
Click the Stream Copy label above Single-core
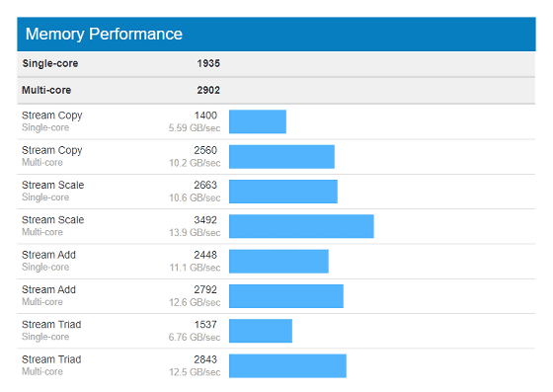pos(51,116)
